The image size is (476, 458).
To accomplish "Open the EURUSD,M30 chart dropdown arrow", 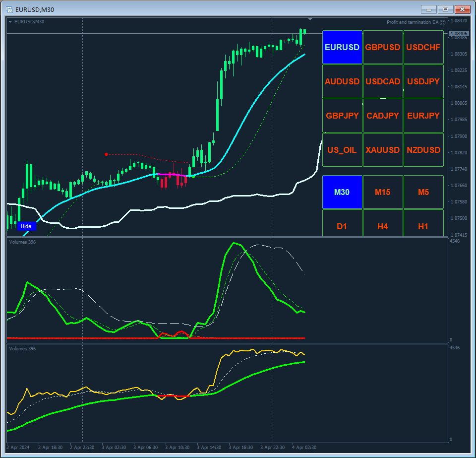I will tap(10, 21).
